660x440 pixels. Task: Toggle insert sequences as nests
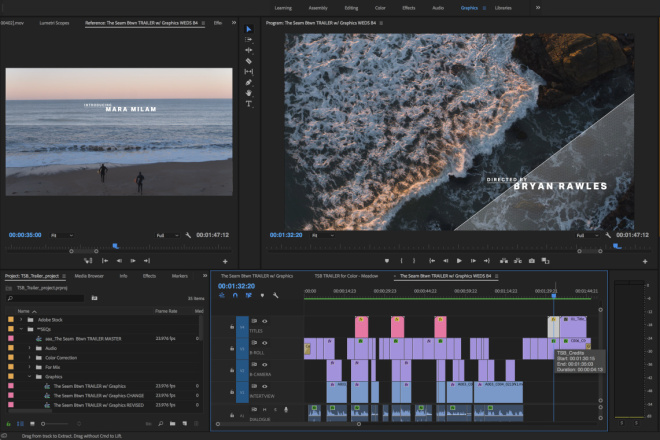point(222,296)
